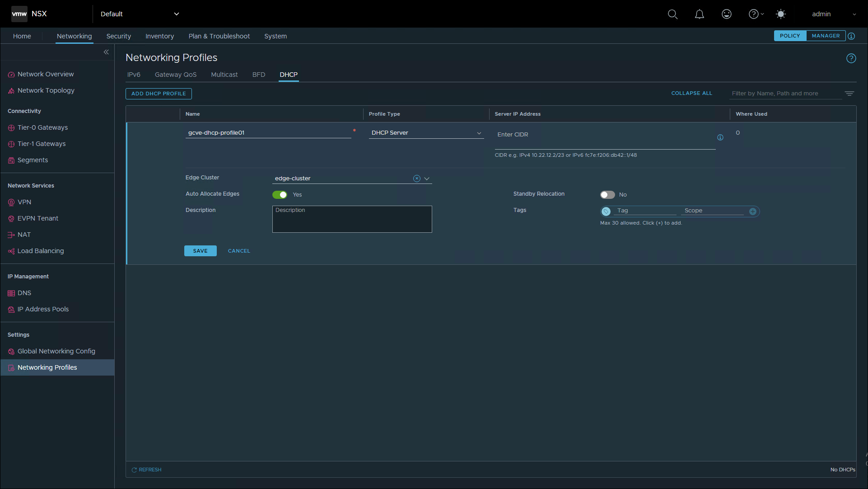Open the Networking top menu
The height and width of the screenshot is (489, 868).
click(x=74, y=36)
